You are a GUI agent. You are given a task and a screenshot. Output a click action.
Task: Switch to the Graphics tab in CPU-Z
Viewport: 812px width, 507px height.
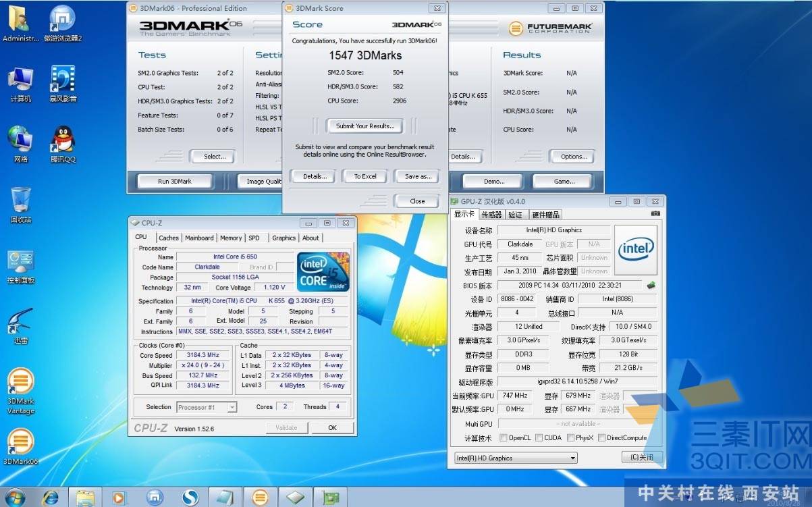point(283,238)
